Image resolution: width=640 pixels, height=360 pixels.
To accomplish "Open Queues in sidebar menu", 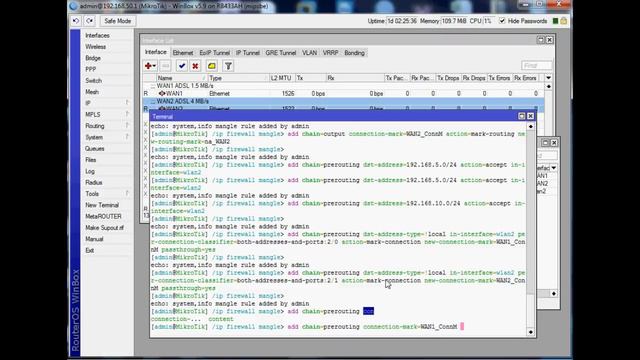I will click(107, 149).
